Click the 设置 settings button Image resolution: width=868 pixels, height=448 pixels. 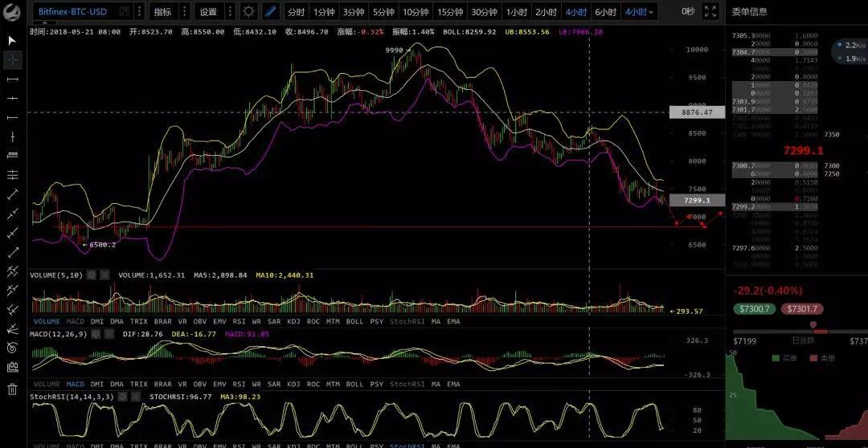(x=208, y=11)
